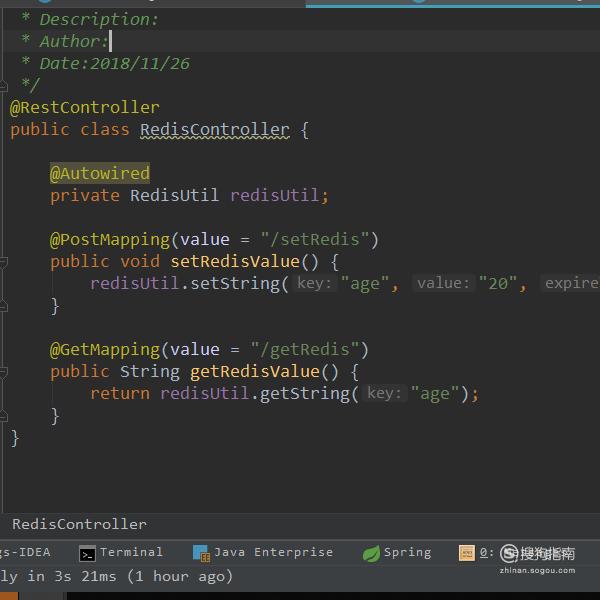Open the Java Enterprise tool window

pos(263,553)
